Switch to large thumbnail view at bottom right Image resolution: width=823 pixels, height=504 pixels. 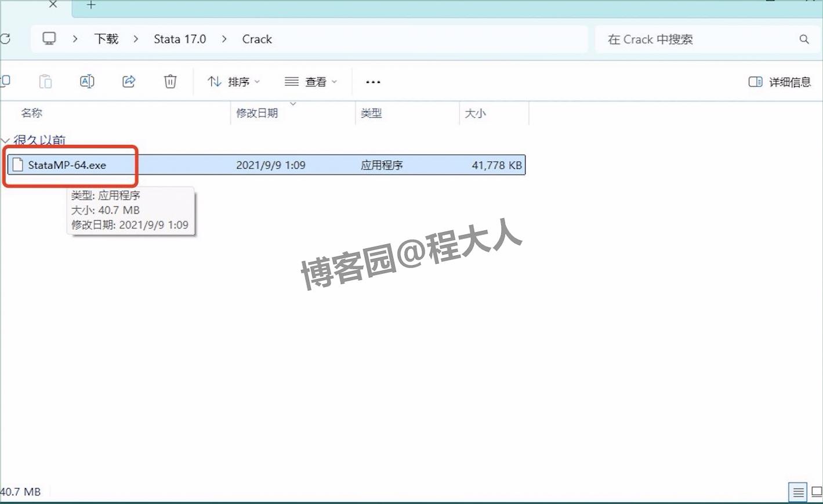point(817,491)
